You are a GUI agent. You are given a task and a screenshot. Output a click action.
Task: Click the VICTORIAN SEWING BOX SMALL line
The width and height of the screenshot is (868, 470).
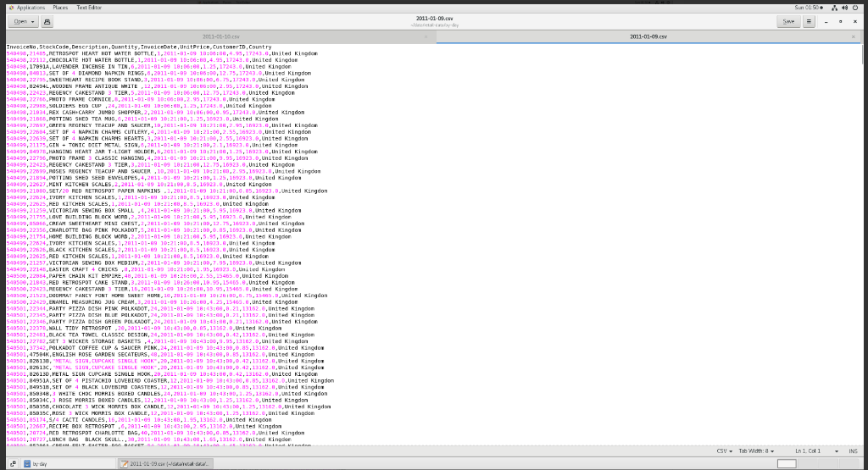coord(154,211)
